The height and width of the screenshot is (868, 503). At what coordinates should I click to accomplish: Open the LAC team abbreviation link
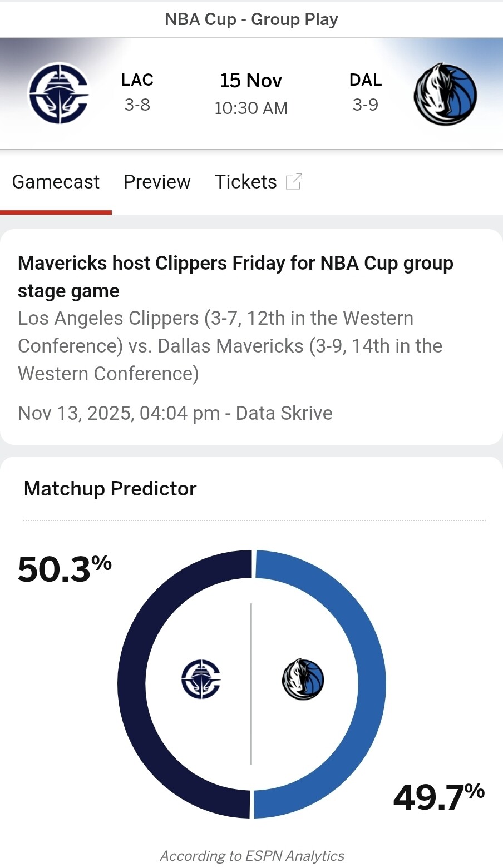(137, 80)
